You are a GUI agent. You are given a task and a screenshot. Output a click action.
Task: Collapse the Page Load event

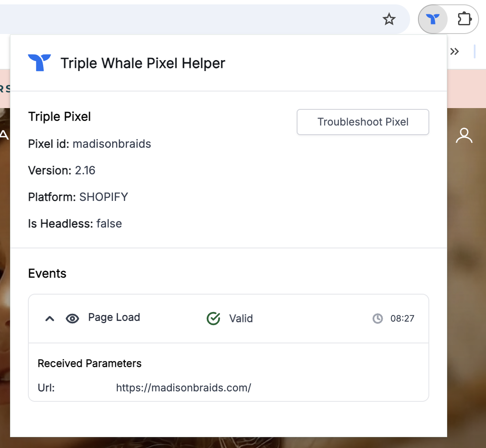click(50, 319)
